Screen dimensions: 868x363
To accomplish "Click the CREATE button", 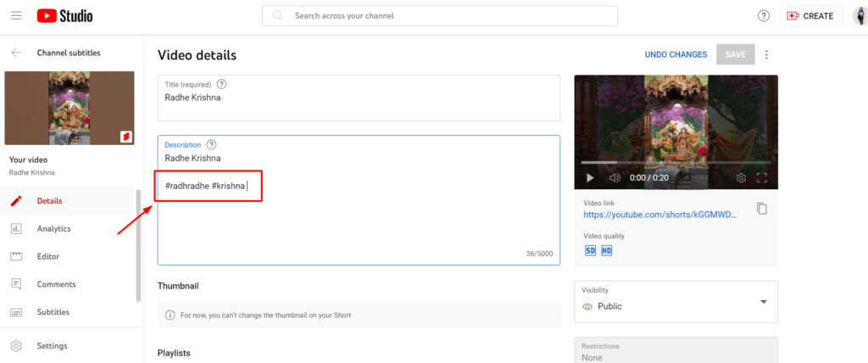I will point(811,16).
